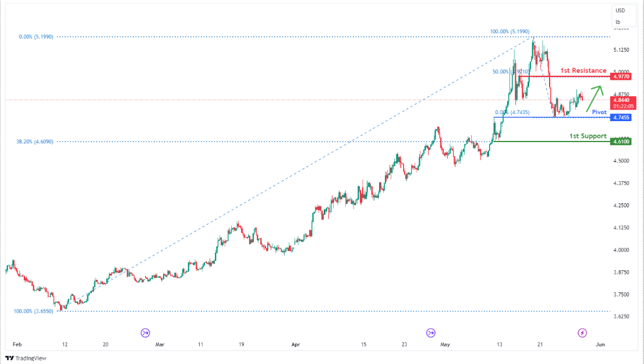Click the 13 date tick label
644x364 pixels.
[499, 344]
